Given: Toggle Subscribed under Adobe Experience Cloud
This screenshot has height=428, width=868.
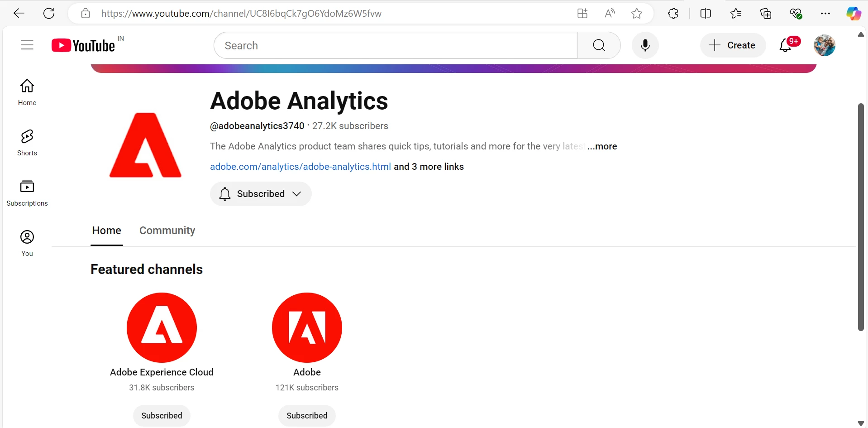Looking at the screenshot, I should (x=162, y=416).
